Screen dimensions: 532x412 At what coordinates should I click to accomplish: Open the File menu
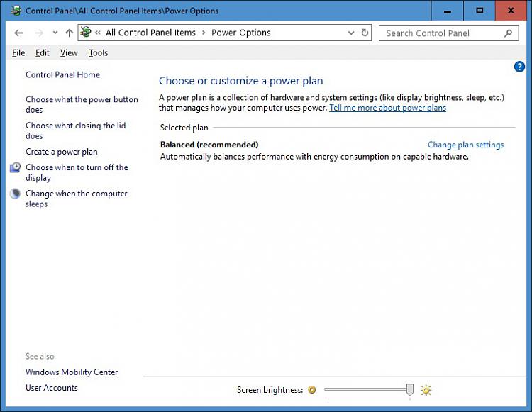(18, 53)
